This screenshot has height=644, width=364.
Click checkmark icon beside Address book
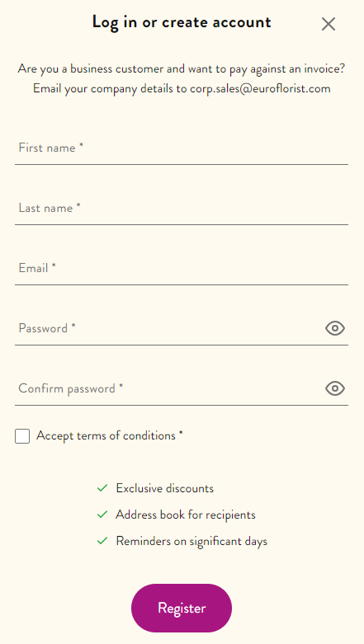coord(102,515)
